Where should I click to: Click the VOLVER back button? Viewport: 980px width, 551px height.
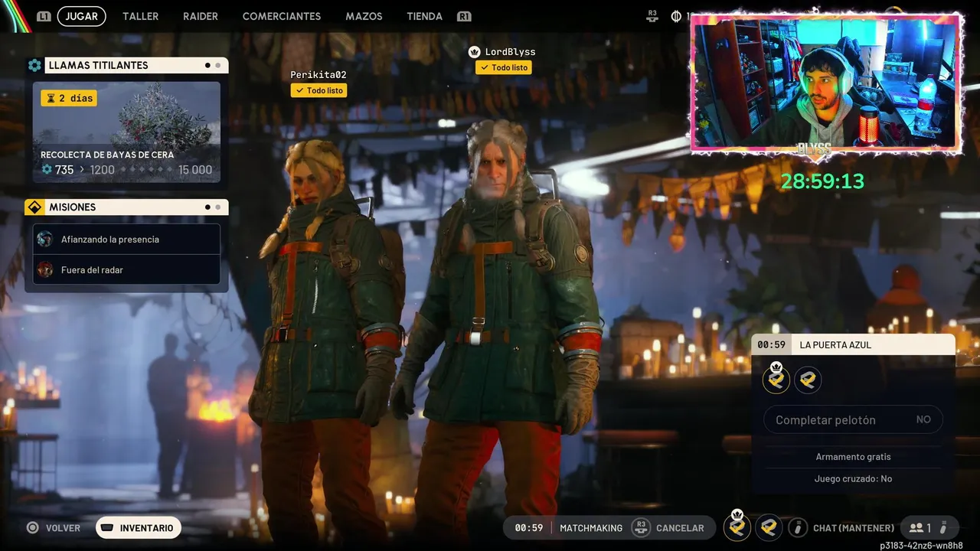click(63, 528)
